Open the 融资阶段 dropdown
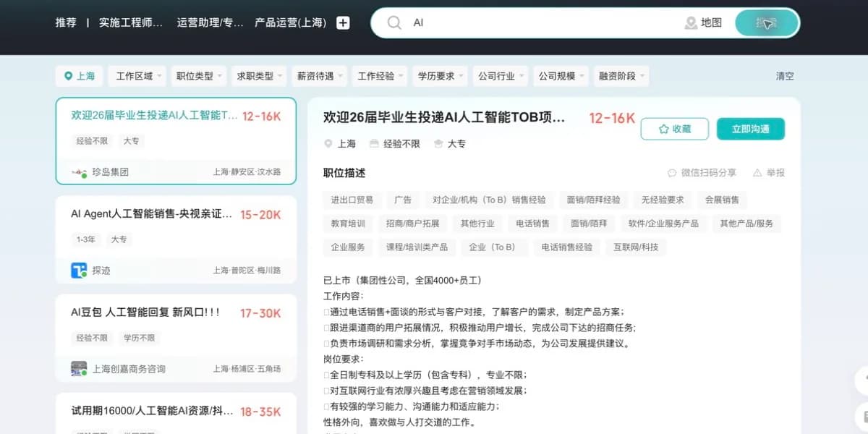The image size is (868, 434). point(620,76)
